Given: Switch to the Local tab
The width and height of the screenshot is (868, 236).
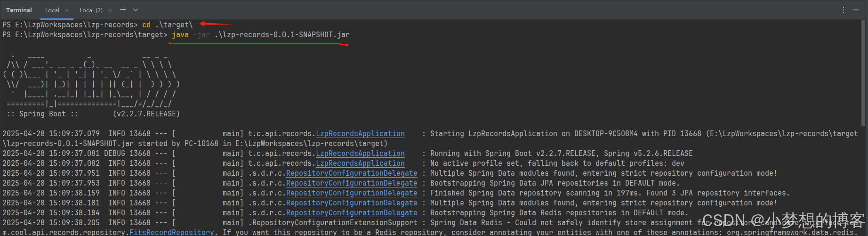Looking at the screenshot, I should click(52, 10).
